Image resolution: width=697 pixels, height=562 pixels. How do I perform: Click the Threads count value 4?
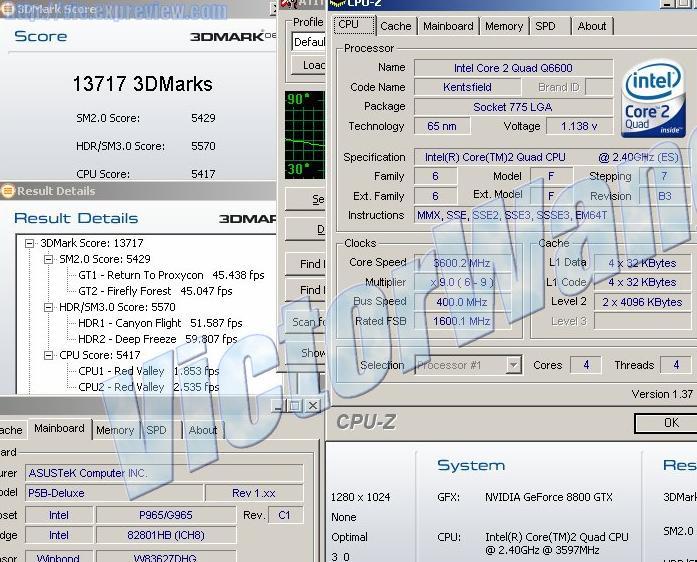[x=676, y=365]
